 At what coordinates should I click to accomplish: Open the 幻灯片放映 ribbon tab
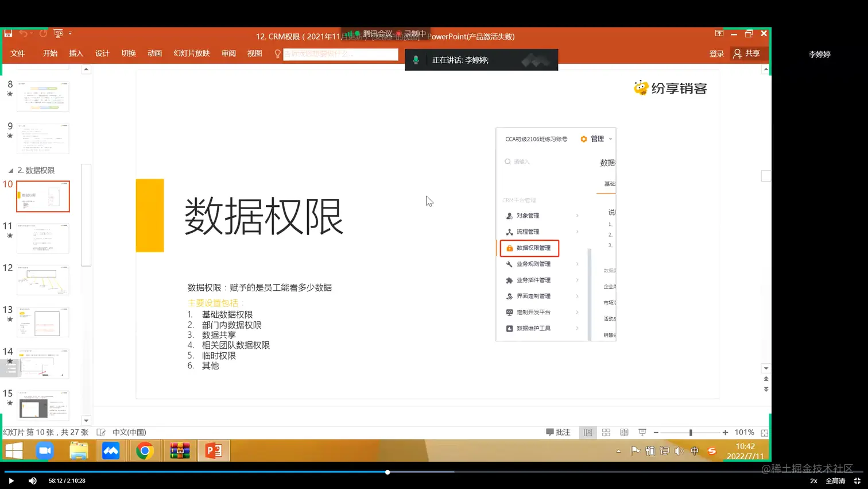(192, 53)
